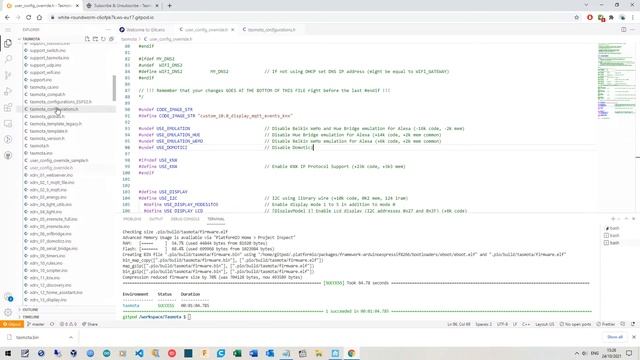
Task: Click the browser Home button
Action: point(39,18)
